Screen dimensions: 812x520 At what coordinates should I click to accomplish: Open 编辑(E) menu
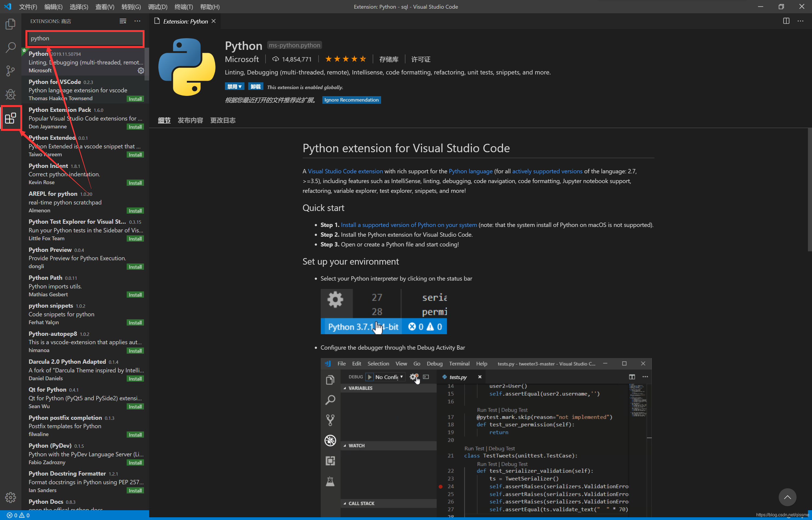pos(53,7)
